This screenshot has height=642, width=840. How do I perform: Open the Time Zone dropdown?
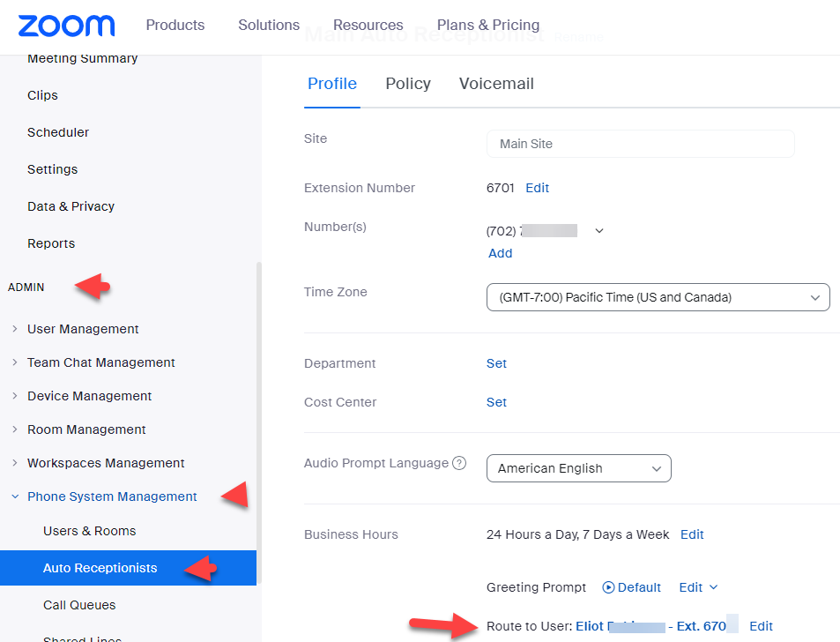pos(658,297)
